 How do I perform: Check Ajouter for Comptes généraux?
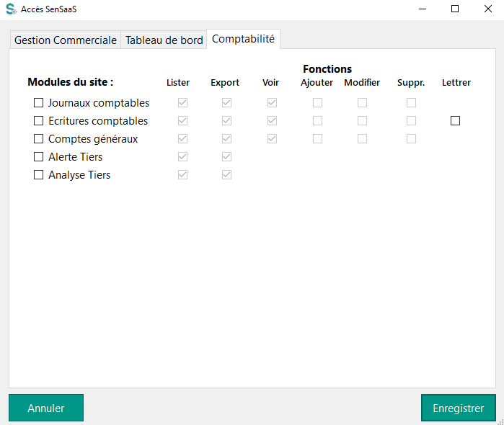[317, 139]
